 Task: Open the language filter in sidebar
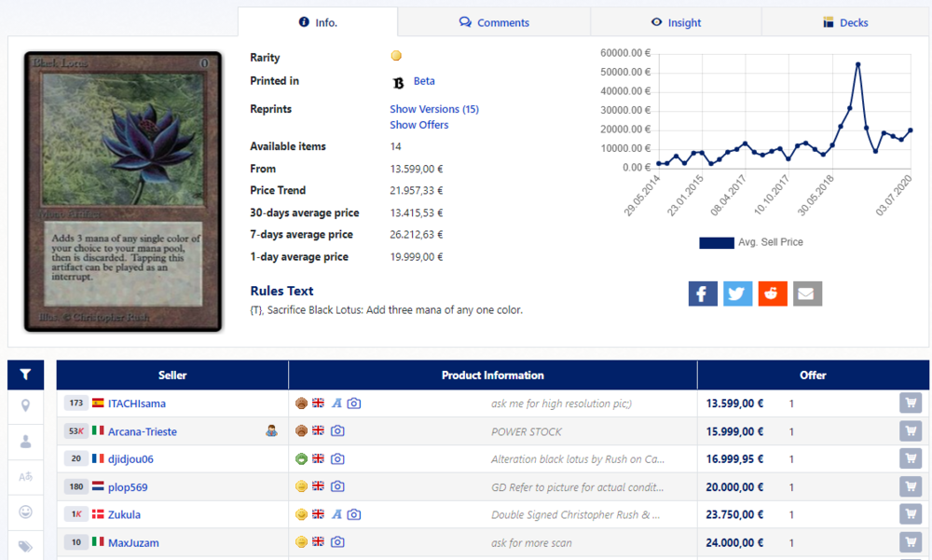[x=25, y=476]
